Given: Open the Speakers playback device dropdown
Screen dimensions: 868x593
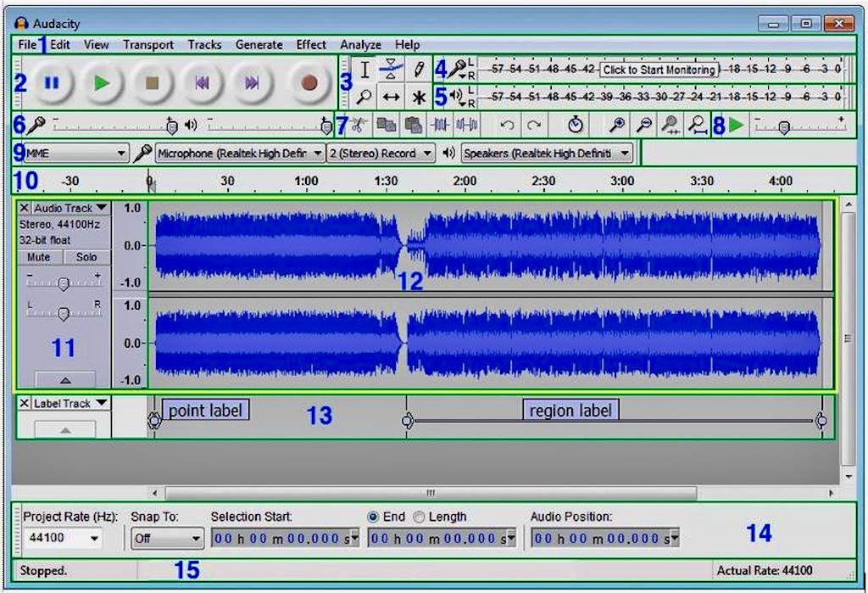Looking at the screenshot, I should pos(547,153).
